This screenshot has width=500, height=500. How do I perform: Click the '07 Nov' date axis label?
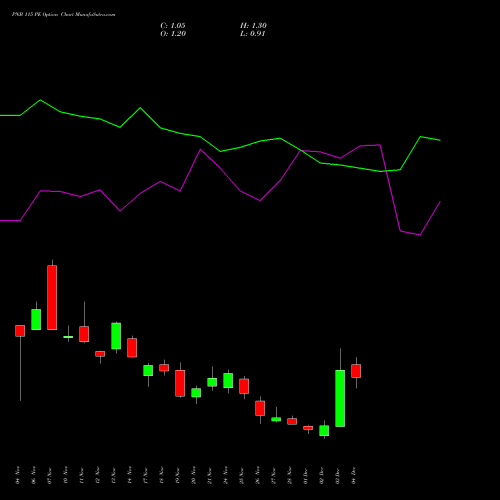click(x=50, y=475)
